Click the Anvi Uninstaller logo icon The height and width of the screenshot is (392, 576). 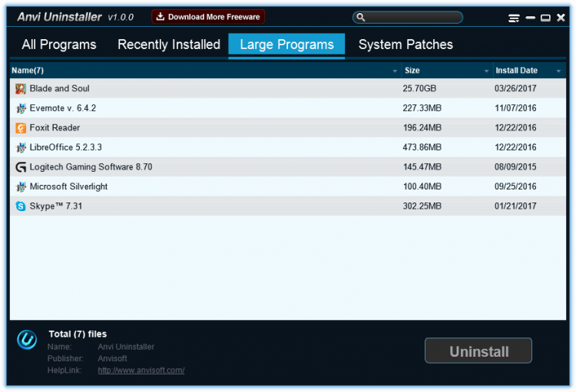tap(27, 340)
